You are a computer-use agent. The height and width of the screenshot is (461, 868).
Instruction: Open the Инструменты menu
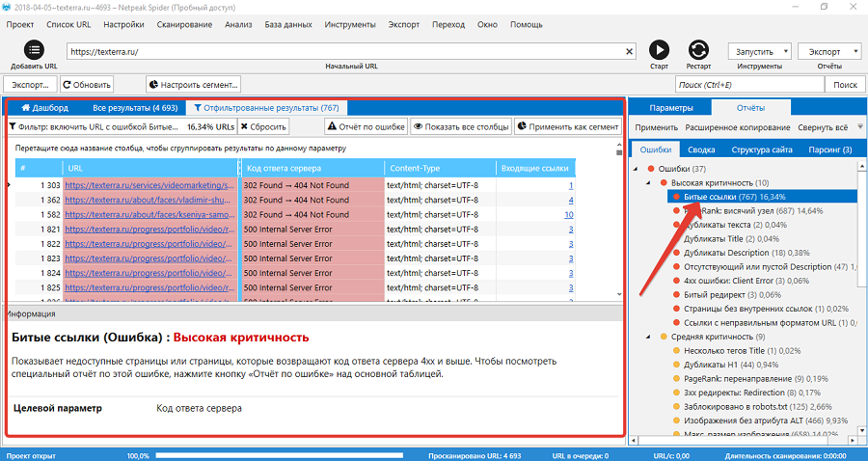click(x=350, y=24)
